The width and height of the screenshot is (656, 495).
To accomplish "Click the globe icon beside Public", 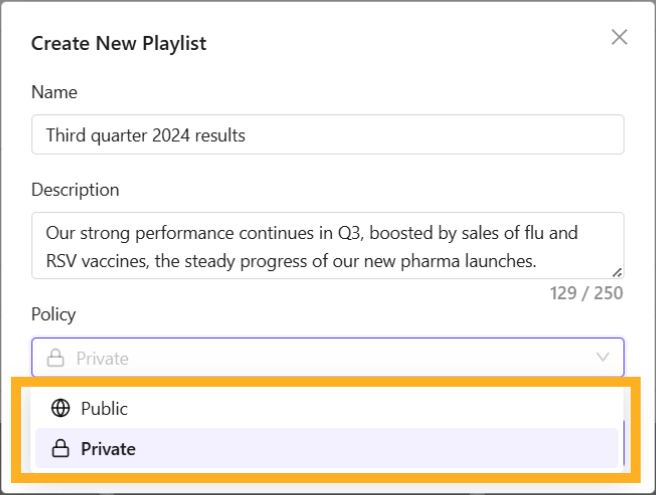I will pos(60,408).
